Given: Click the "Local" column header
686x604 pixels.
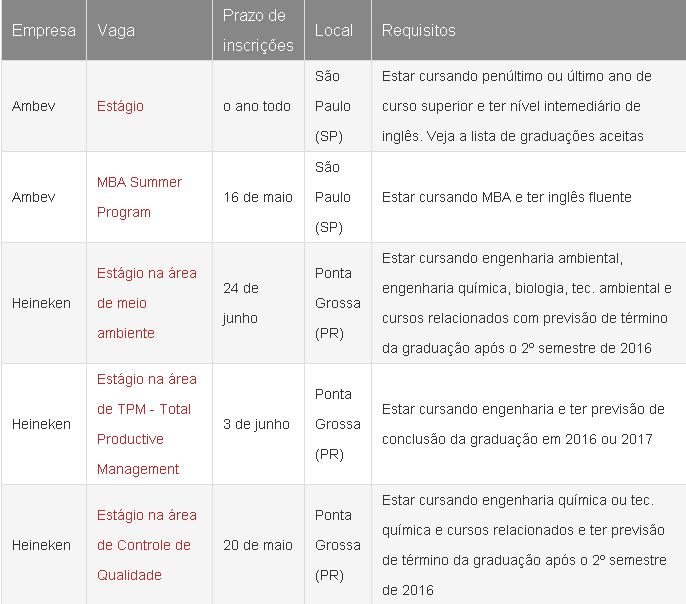Looking at the screenshot, I should (333, 30).
